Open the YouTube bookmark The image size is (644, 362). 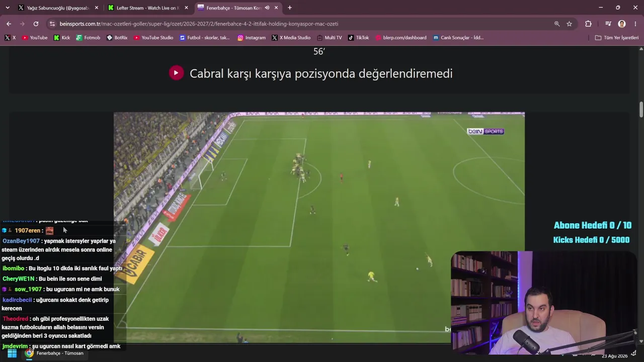coord(35,38)
